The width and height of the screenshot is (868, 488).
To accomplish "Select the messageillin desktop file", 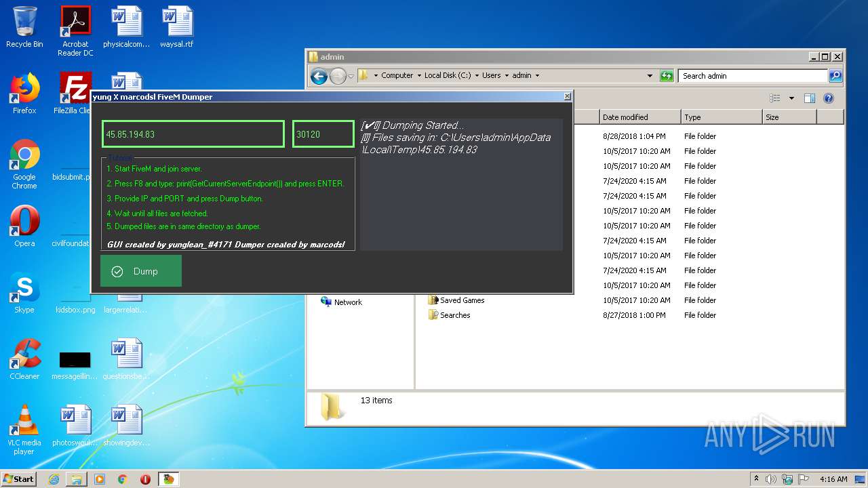I will [75, 365].
